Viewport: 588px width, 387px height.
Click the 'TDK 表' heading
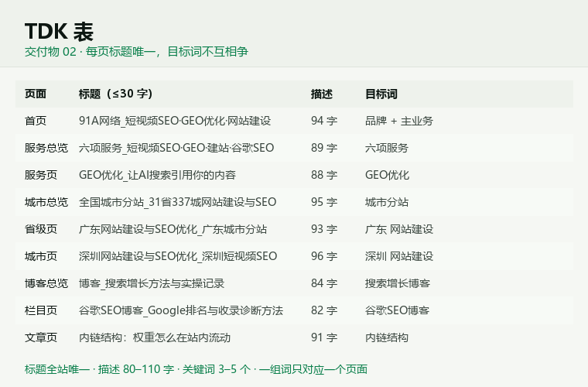[59, 31]
